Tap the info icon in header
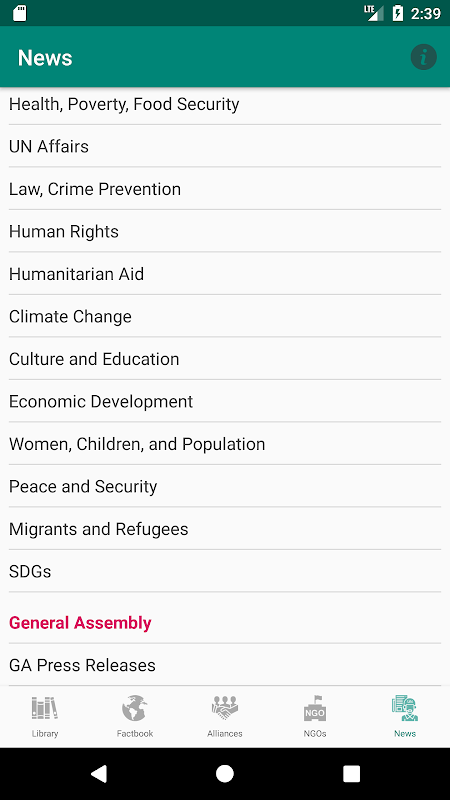Image resolution: width=450 pixels, height=800 pixels. [x=423, y=57]
